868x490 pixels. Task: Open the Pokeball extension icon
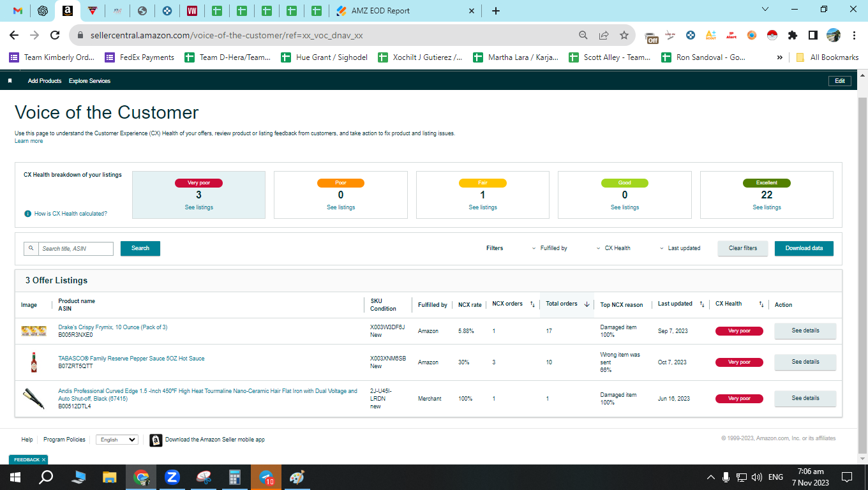click(x=772, y=35)
